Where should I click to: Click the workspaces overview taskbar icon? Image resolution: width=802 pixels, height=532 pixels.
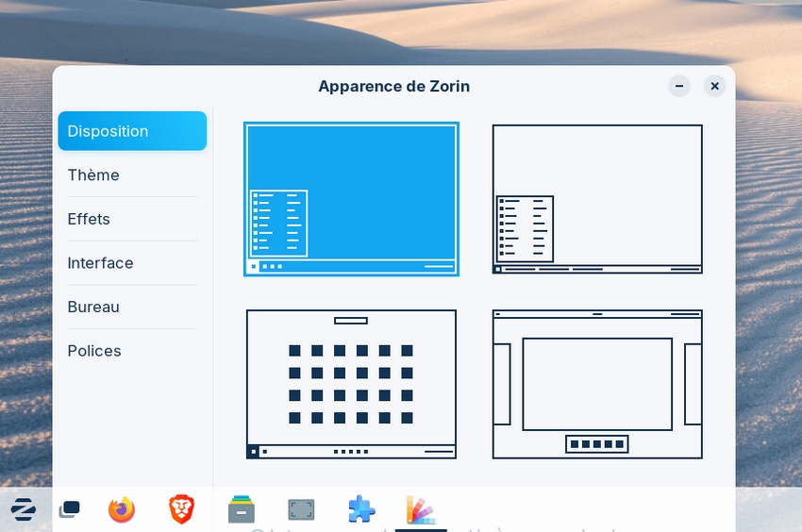coord(69,510)
